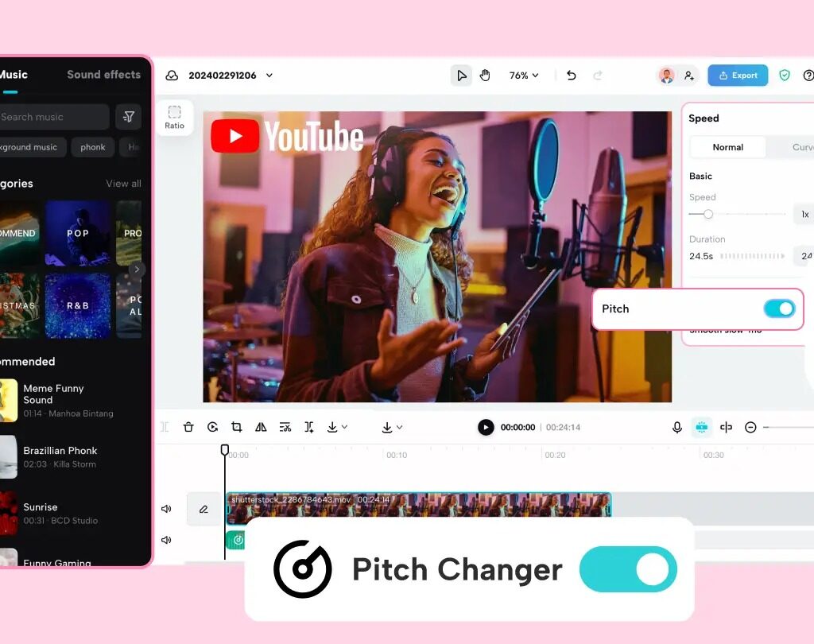Switch to the Sound effects tab
This screenshot has height=644, width=814.
tap(103, 74)
